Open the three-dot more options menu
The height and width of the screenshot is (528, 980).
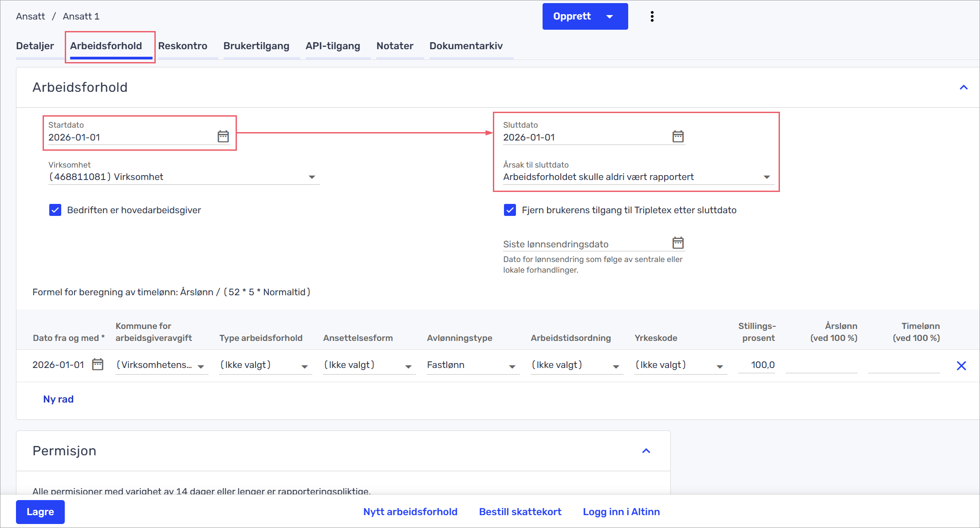coord(652,16)
